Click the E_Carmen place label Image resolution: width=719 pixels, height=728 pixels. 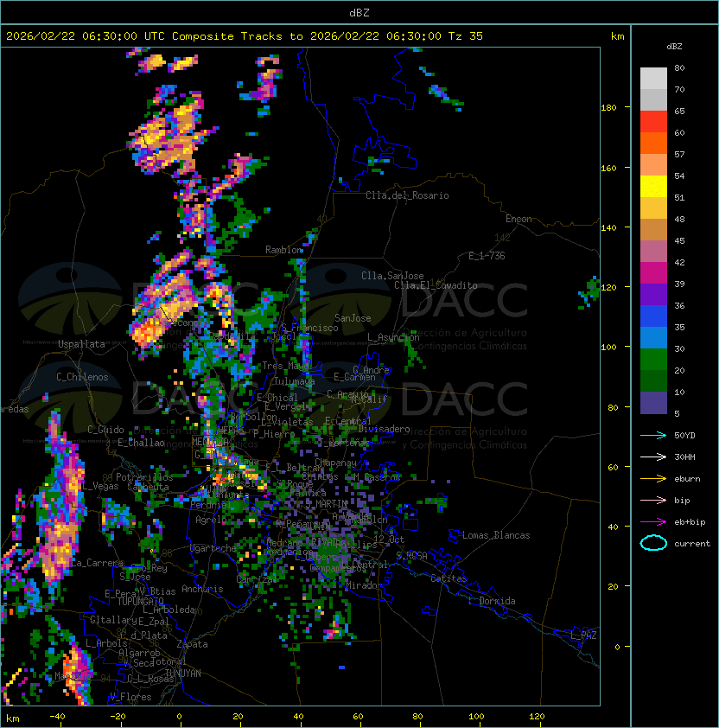[354, 377]
